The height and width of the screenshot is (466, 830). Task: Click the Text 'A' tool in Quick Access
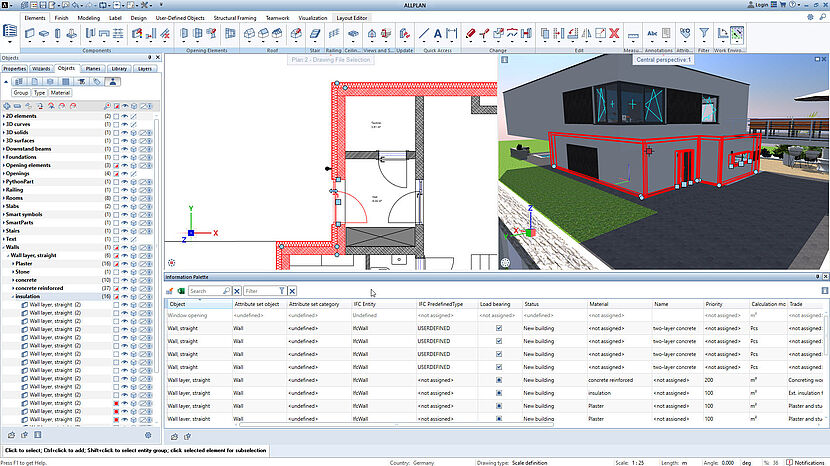point(440,34)
